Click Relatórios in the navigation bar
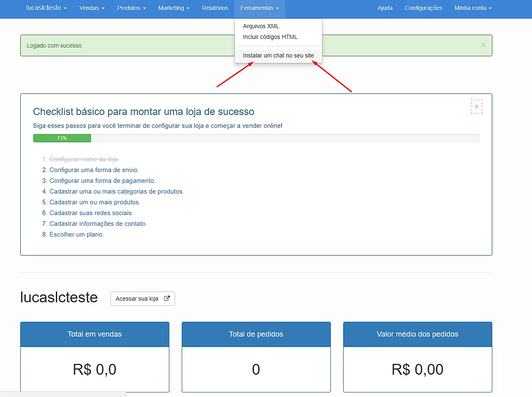 click(215, 8)
